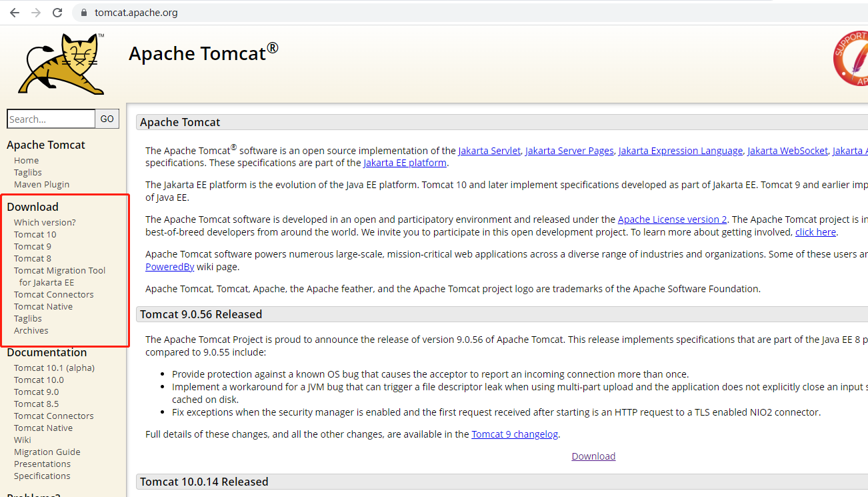Screen dimensions: 868x497
Task: Click the GO search button
Action: tap(107, 119)
